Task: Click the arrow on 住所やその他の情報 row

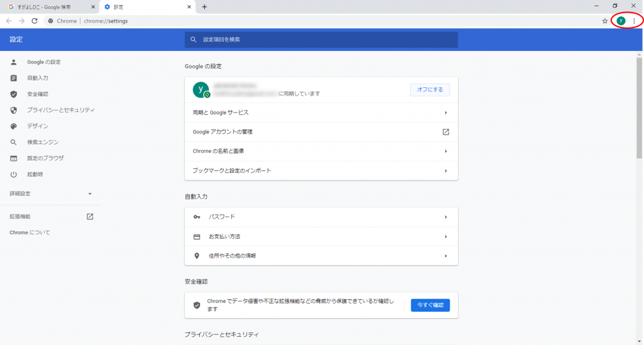Action: click(446, 256)
